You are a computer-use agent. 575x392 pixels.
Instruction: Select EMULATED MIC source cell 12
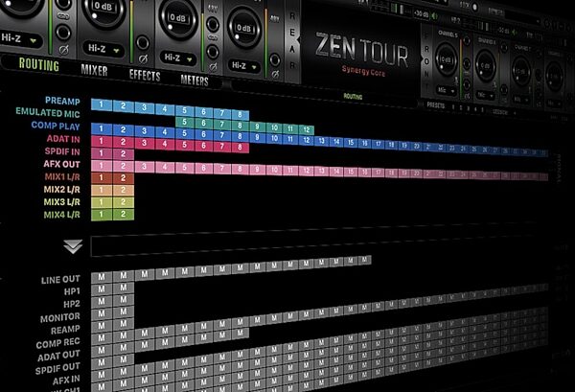point(307,129)
